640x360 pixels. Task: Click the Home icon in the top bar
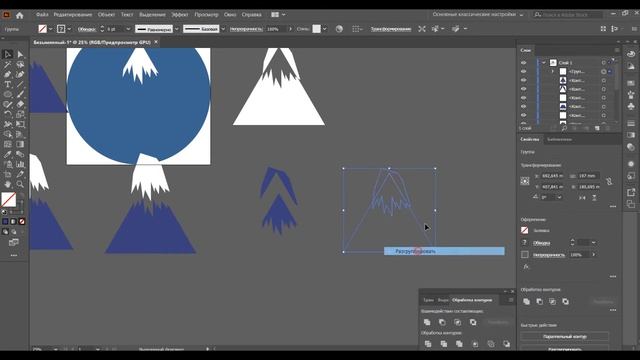[19, 15]
